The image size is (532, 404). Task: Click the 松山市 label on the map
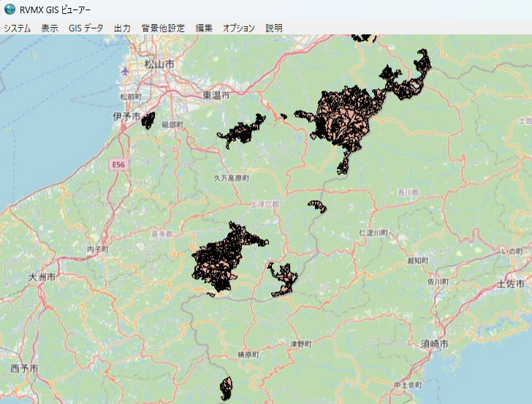[159, 64]
